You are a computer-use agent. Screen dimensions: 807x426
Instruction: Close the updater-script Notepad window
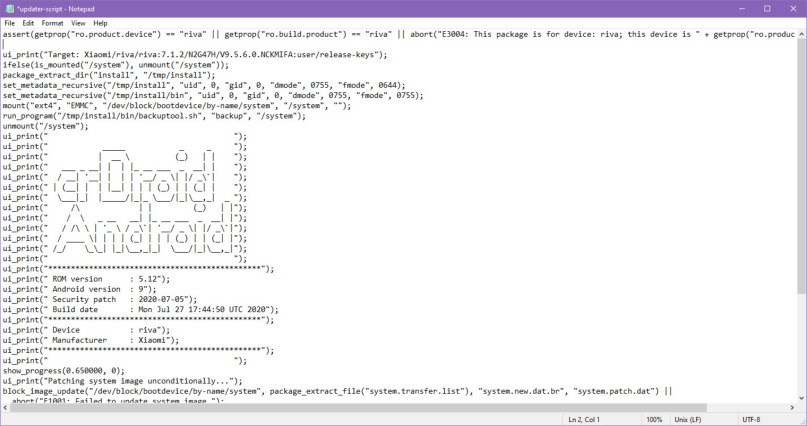tap(794, 8)
